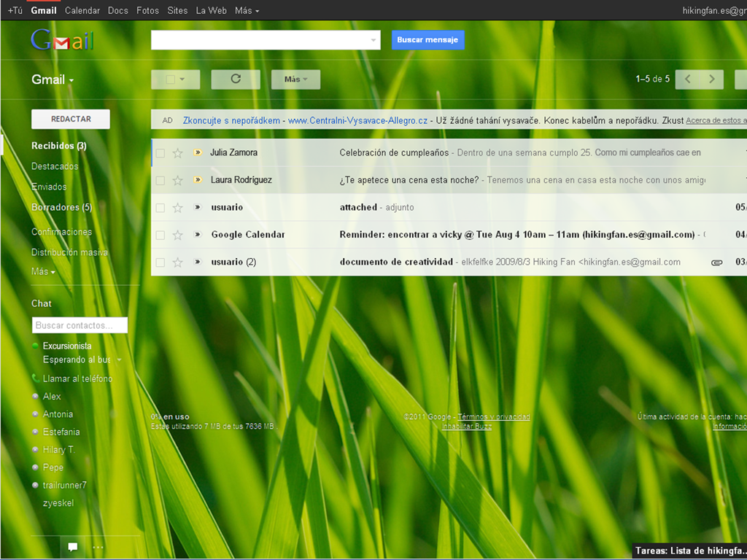Image resolution: width=747 pixels, height=560 pixels.
Task: Expand Más in the label sidebar
Action: click(x=43, y=271)
